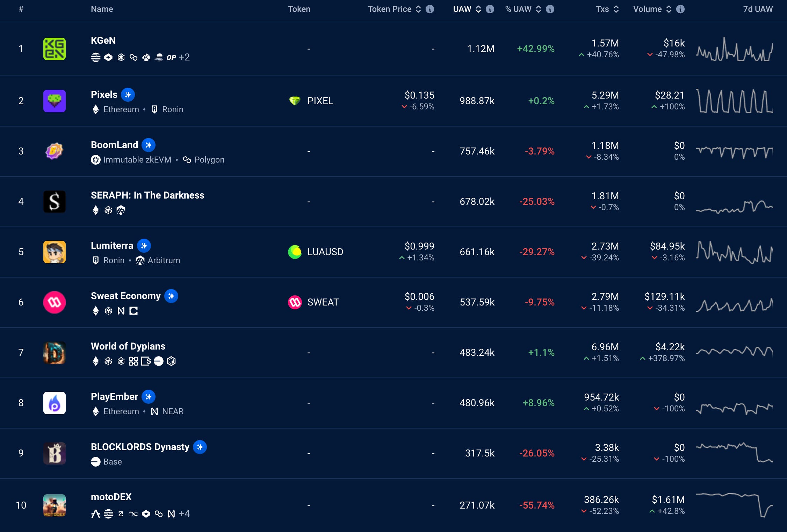This screenshot has width=787, height=532.
Task: Click the KGeN game logo icon
Action: tap(54, 49)
